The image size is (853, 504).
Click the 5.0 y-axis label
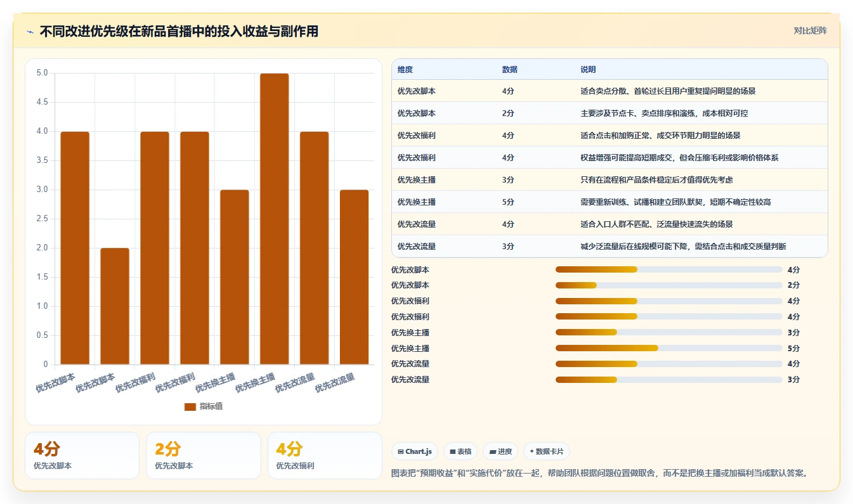click(x=42, y=73)
